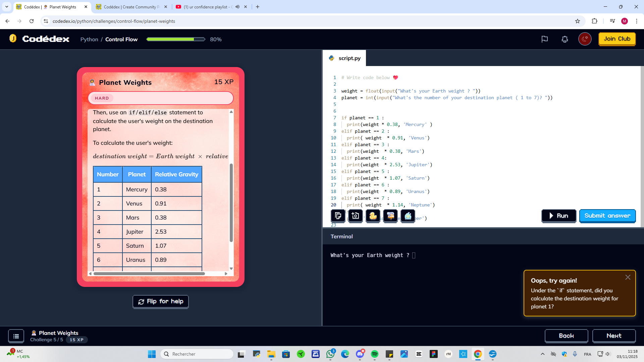The image size is (644, 362).
Task: Open Chrome profile M avatar
Action: [x=625, y=21]
